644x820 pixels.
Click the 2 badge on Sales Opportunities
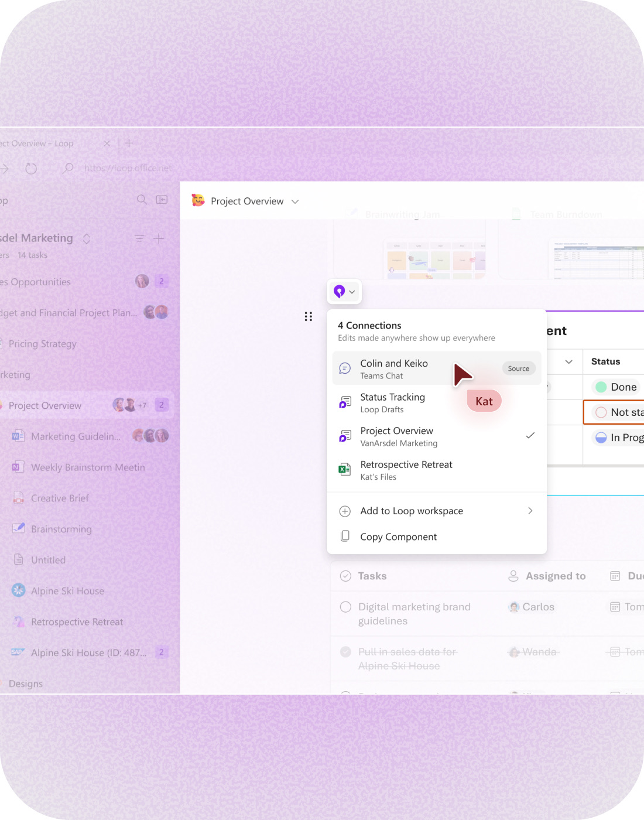(x=162, y=281)
